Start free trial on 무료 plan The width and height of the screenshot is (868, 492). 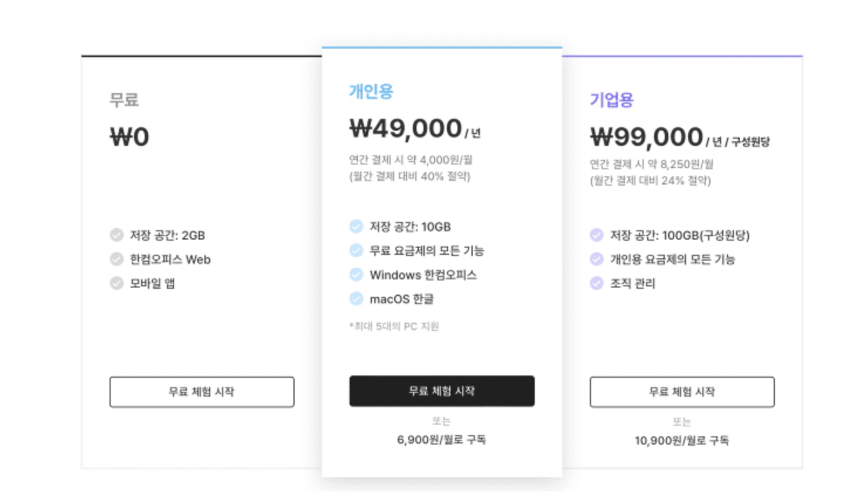[201, 392]
